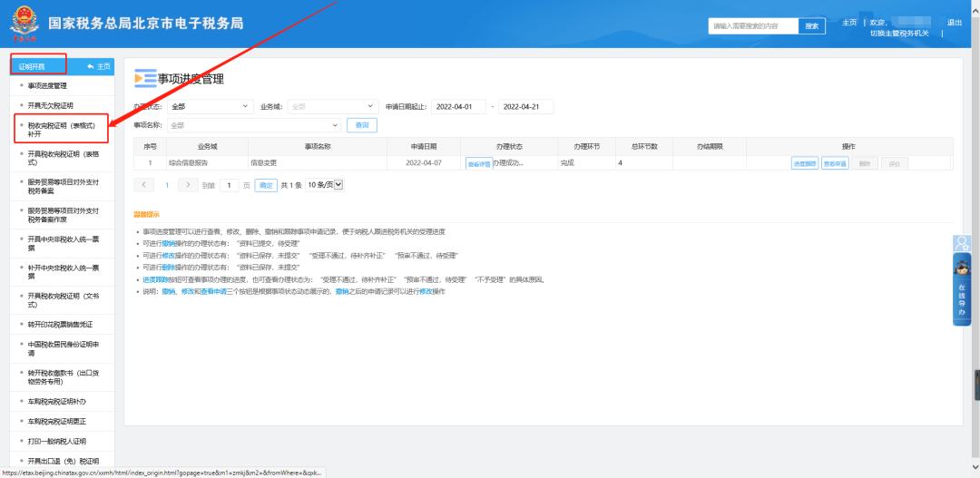
Task: Go to next page with right chevron
Action: click(x=188, y=185)
